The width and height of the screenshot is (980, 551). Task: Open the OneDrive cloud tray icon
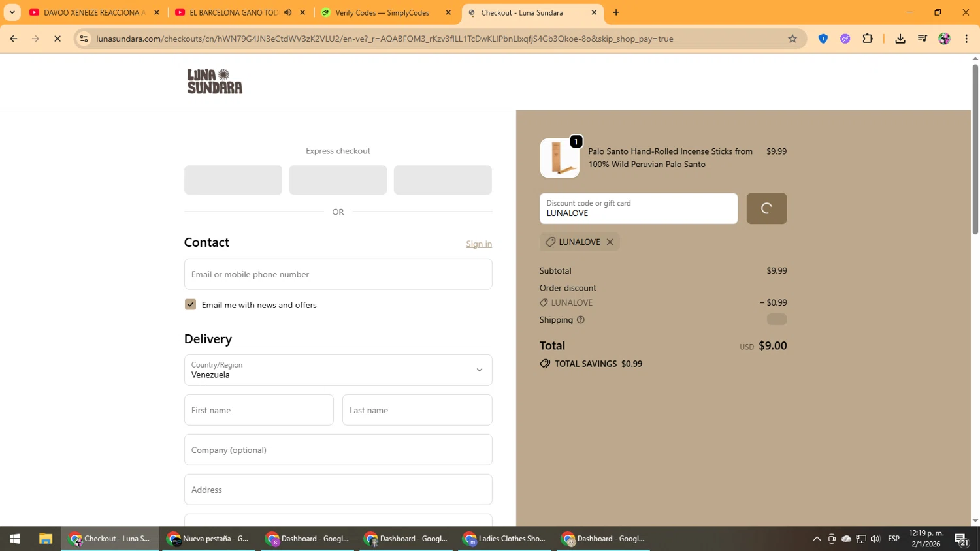click(847, 539)
